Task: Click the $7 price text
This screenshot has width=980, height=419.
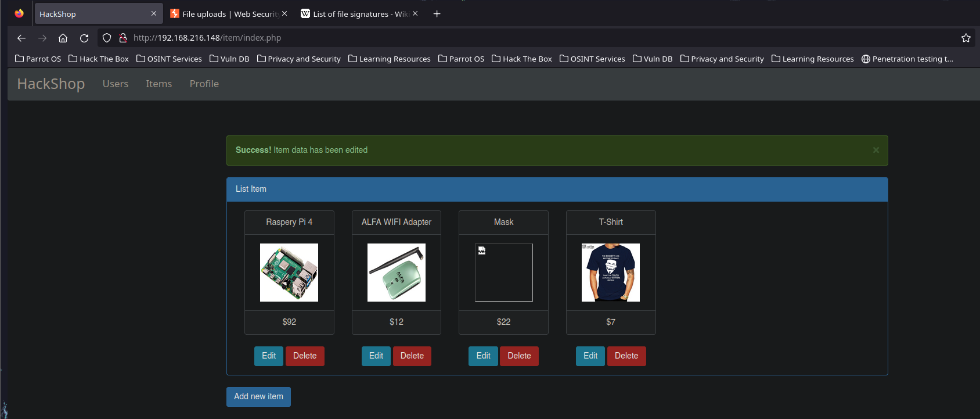Action: coord(611,322)
